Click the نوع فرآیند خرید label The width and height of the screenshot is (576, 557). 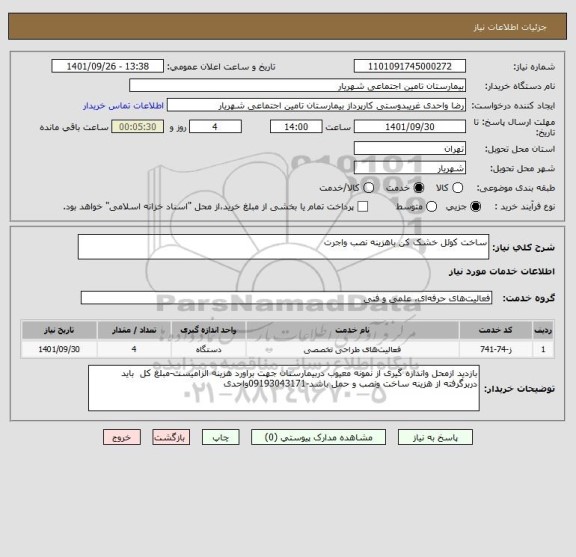point(525,207)
